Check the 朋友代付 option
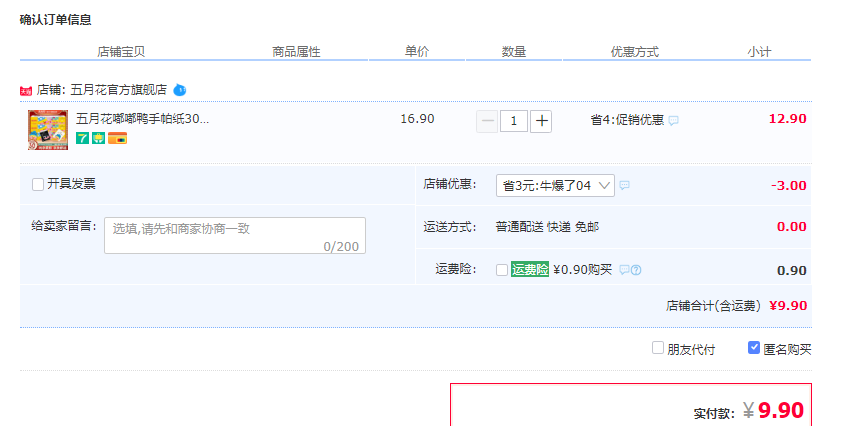This screenshot has height=426, width=848. [x=658, y=348]
